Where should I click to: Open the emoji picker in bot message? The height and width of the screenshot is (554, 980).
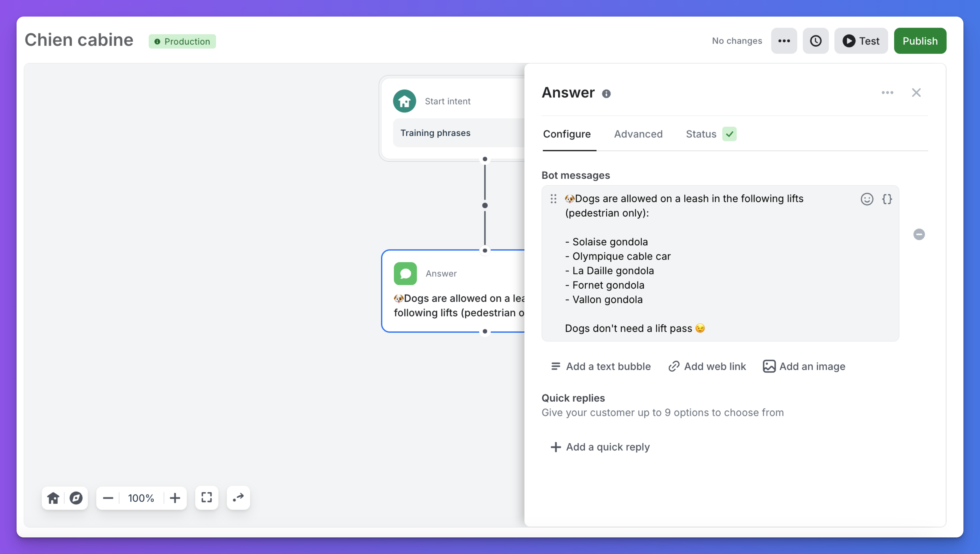click(867, 199)
